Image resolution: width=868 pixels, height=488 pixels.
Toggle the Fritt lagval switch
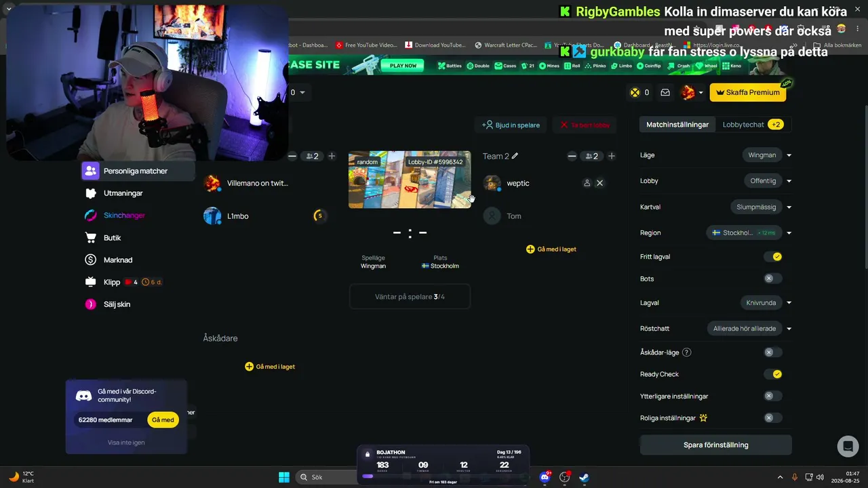(x=773, y=257)
